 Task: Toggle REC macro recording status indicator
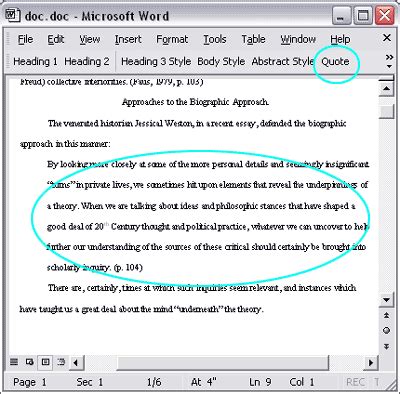pos(355,382)
